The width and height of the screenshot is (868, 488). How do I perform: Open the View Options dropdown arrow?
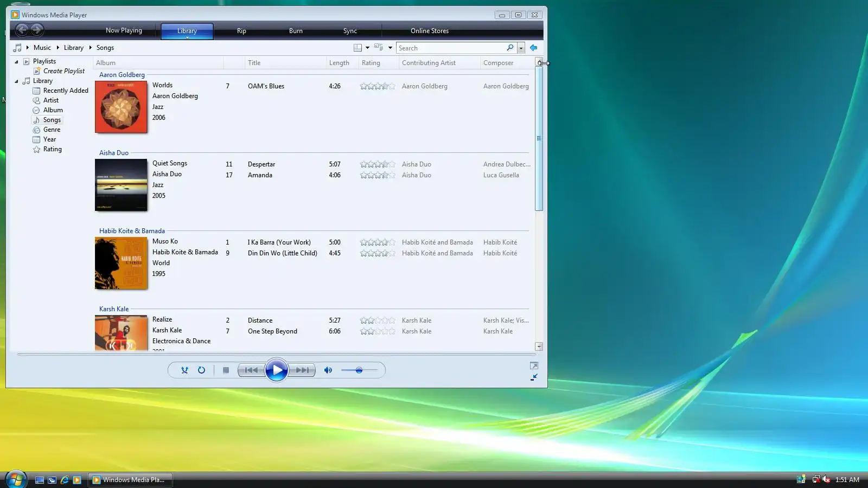click(367, 48)
